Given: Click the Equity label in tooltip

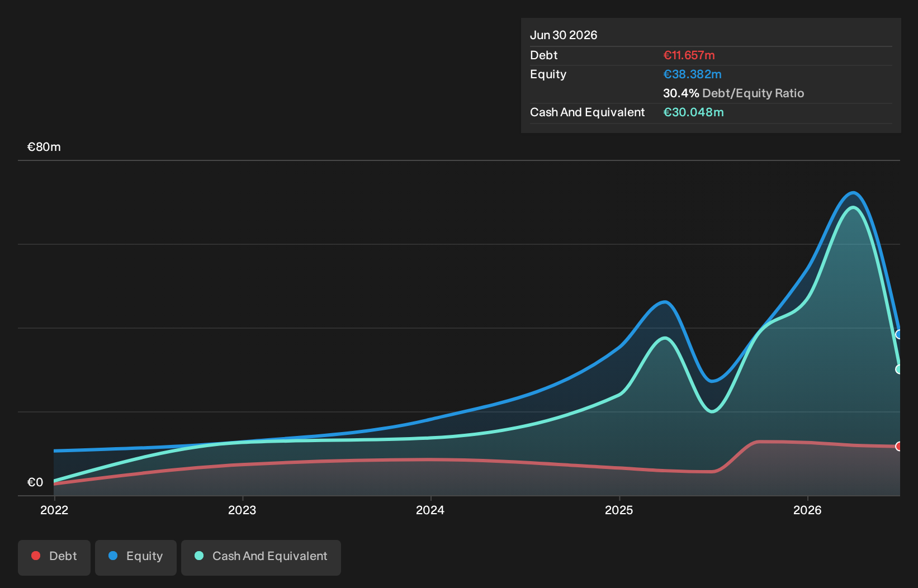Looking at the screenshot, I should click(x=548, y=74).
